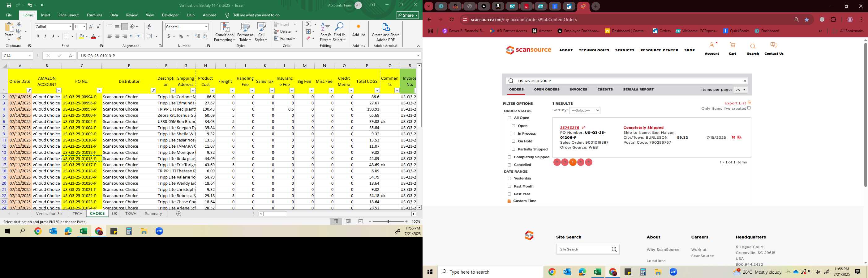Adjust the Excel zoom slider
The image size is (868, 278).
coord(388,221)
